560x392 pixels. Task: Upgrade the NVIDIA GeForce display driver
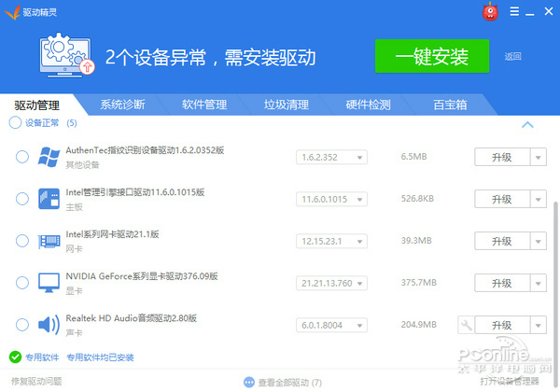(502, 283)
